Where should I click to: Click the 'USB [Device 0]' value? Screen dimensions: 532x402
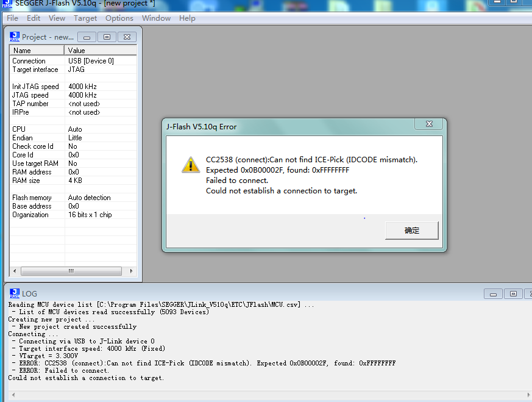[91, 61]
